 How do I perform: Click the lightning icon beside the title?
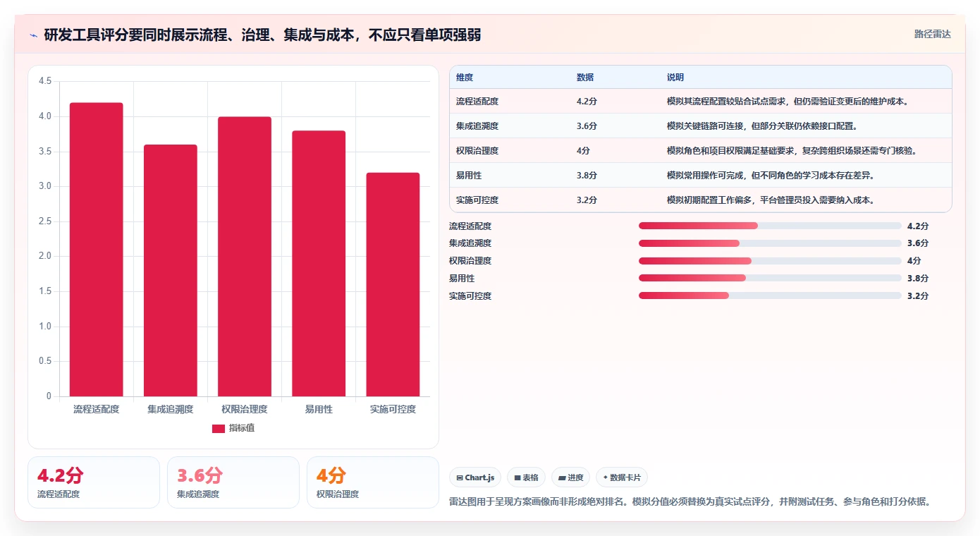[x=34, y=35]
